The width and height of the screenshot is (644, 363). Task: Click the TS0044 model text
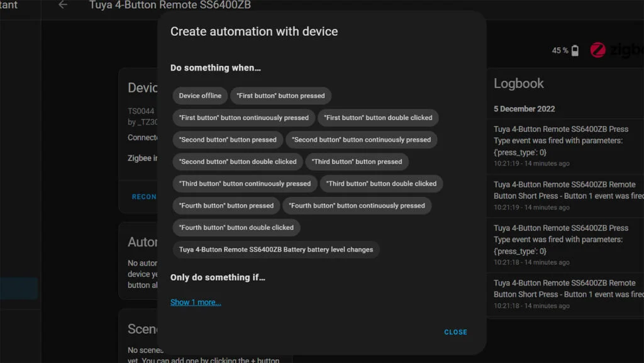tap(141, 111)
